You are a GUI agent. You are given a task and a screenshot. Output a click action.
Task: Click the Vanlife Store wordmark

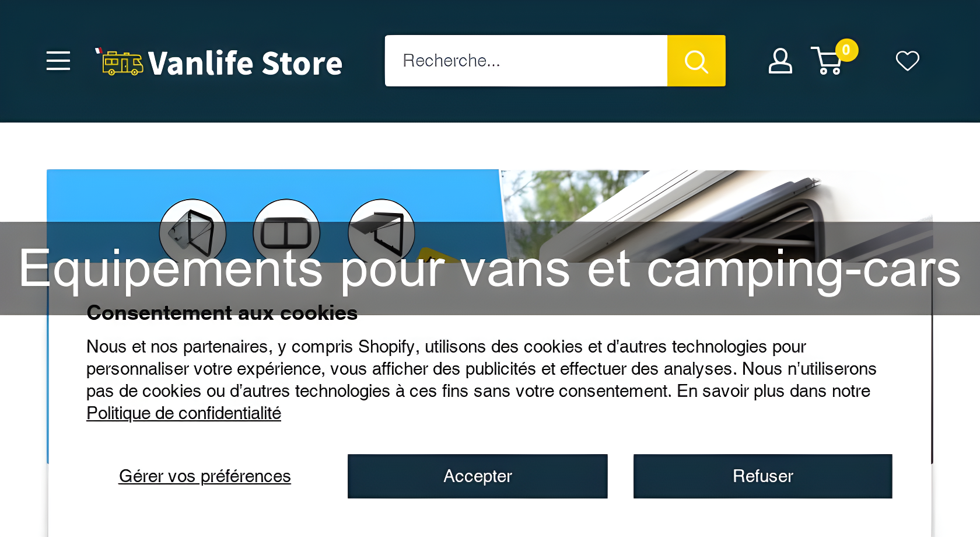tap(245, 63)
